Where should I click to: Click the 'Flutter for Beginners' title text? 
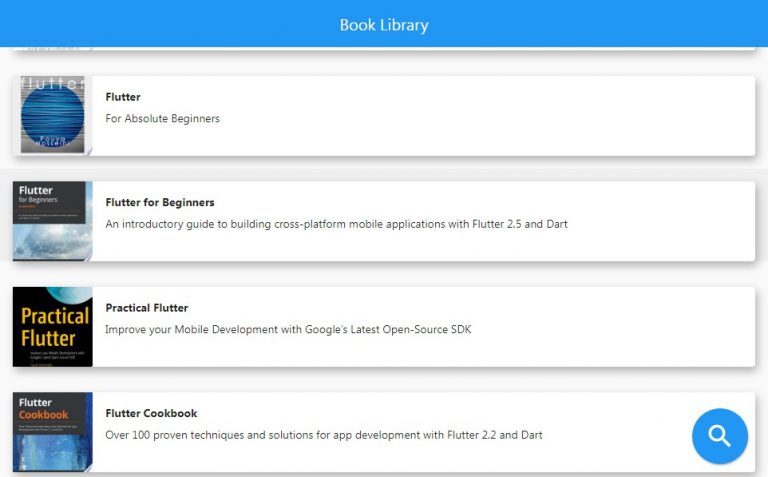point(160,202)
